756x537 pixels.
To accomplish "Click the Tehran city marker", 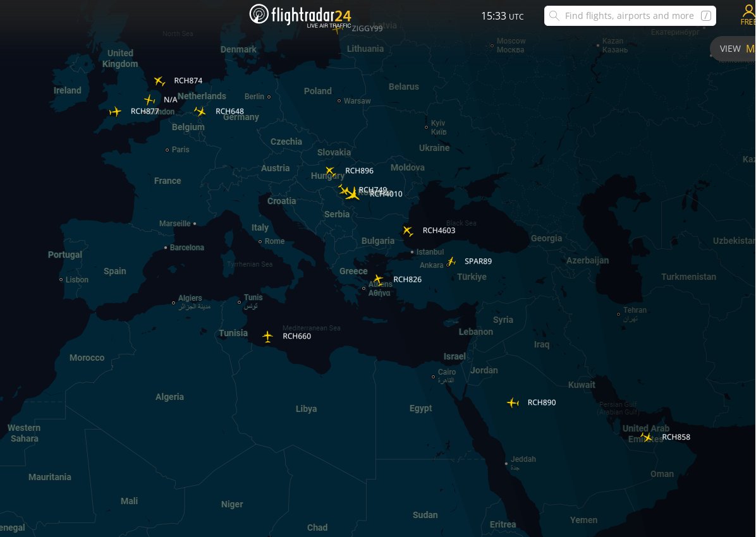I will pyautogui.click(x=619, y=314).
